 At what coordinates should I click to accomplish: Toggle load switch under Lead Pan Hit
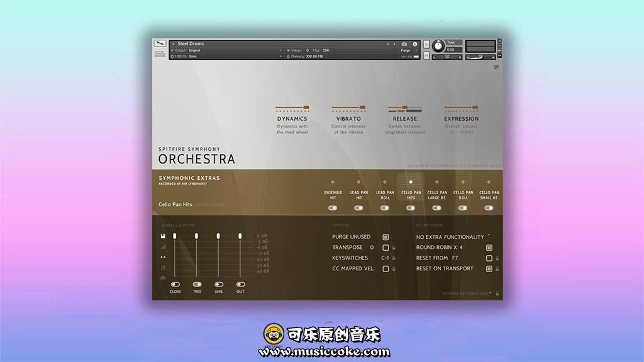click(358, 208)
